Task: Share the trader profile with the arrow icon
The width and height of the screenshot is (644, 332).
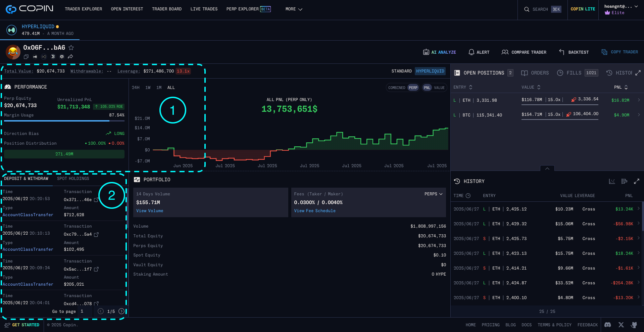Action: coord(70,57)
